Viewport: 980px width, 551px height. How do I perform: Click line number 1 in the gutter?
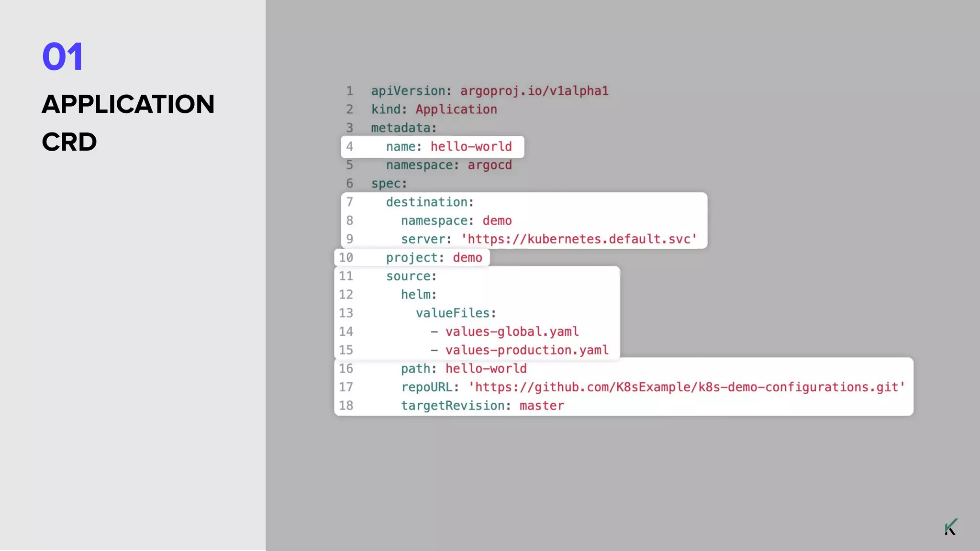tap(350, 91)
